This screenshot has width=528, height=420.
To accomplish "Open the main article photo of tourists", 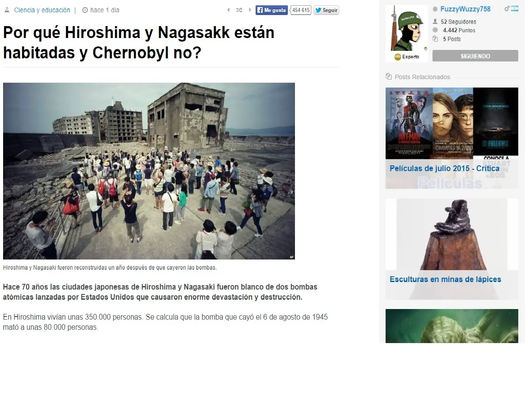I will [x=149, y=171].
